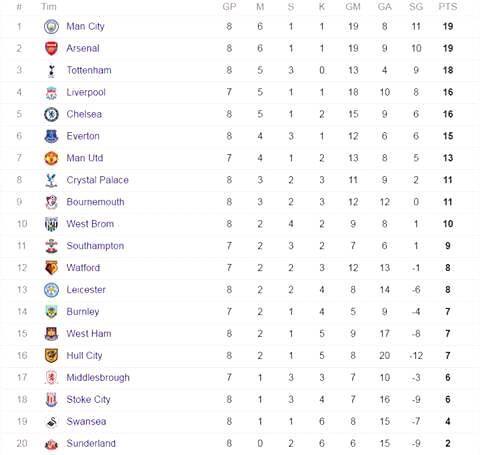The image size is (480, 455).
Task: Open the Middlesbrough team link
Action: pos(98,378)
